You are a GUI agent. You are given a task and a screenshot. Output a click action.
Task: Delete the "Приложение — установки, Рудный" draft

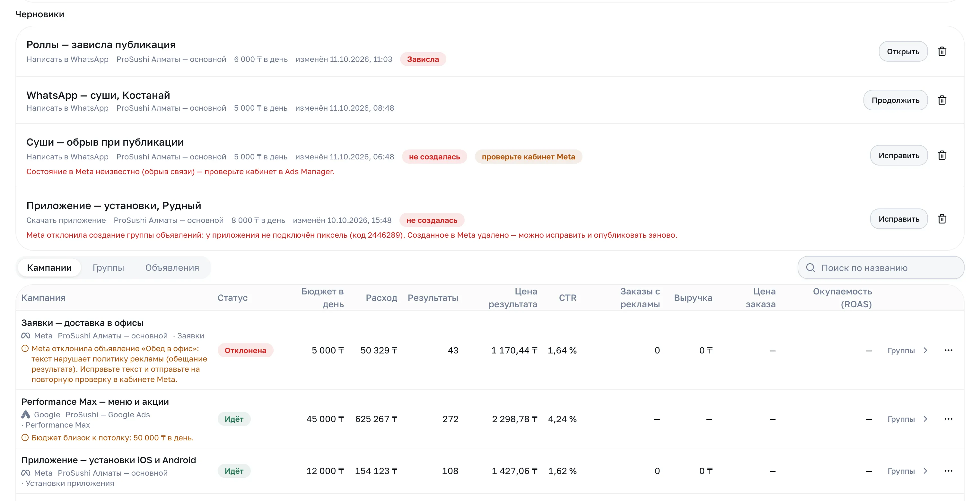point(941,218)
